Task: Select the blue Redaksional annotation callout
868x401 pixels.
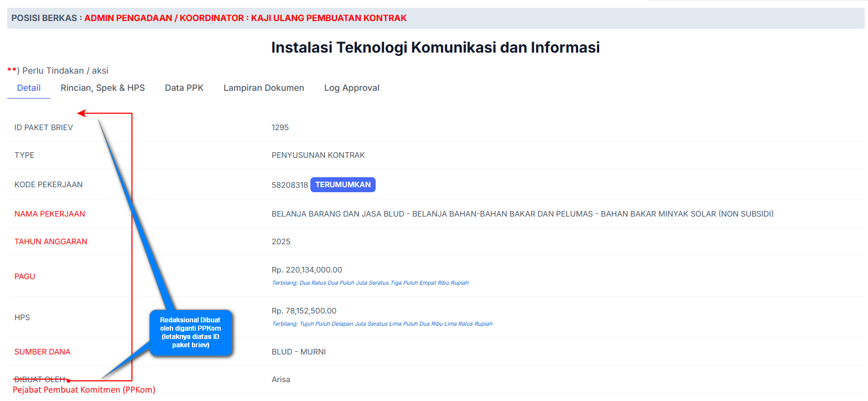Action: click(190, 332)
